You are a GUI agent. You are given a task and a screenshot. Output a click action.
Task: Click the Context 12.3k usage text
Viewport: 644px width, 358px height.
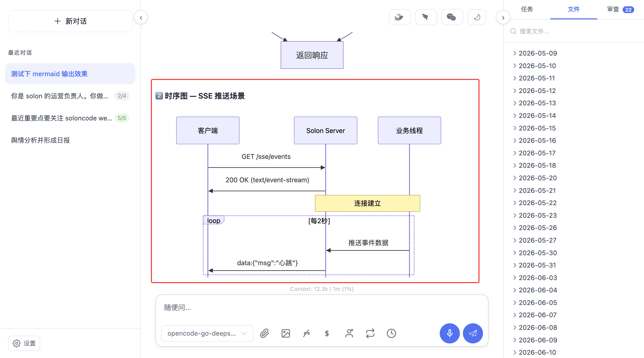point(322,289)
